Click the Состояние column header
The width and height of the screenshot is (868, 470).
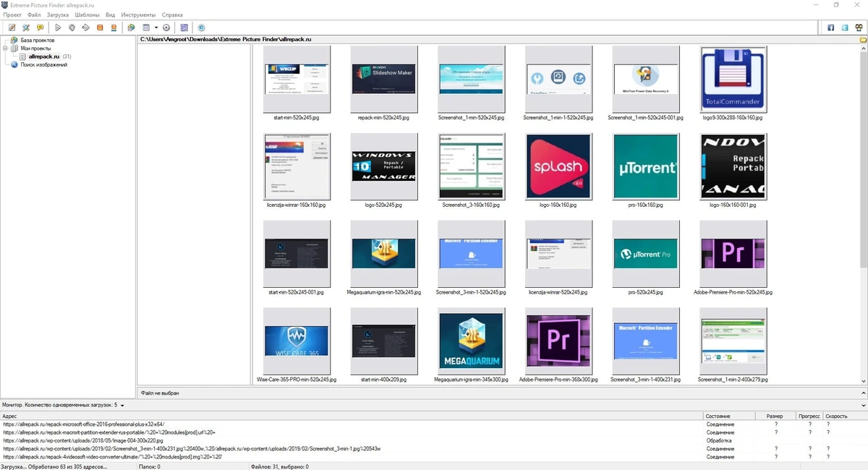coord(729,416)
